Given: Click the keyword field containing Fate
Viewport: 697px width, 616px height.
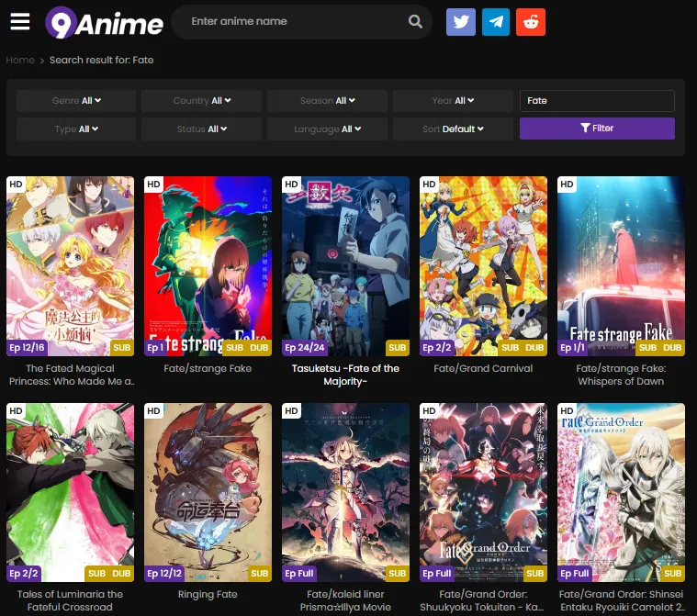Looking at the screenshot, I should (x=597, y=101).
